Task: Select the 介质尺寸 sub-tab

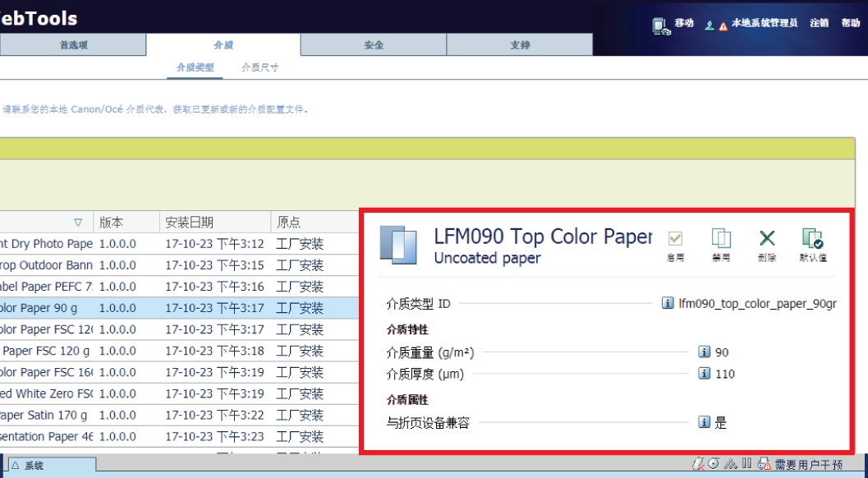Action: 259,67
